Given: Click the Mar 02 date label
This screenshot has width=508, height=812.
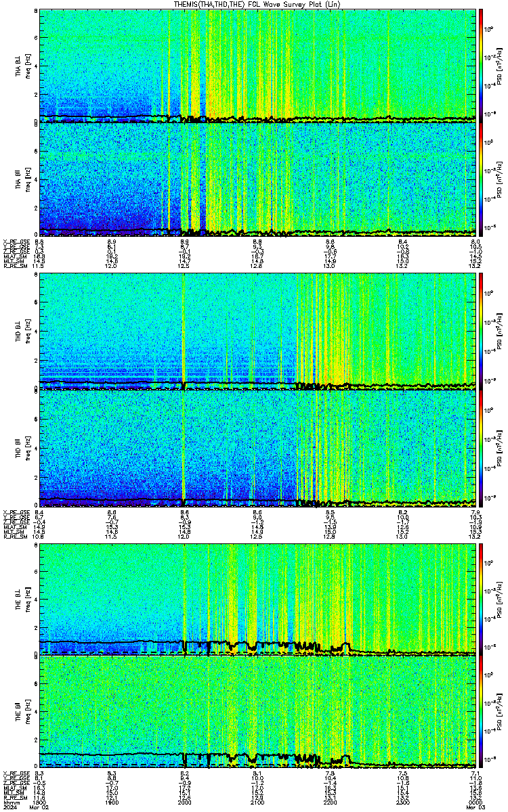Looking at the screenshot, I should click(41, 807).
